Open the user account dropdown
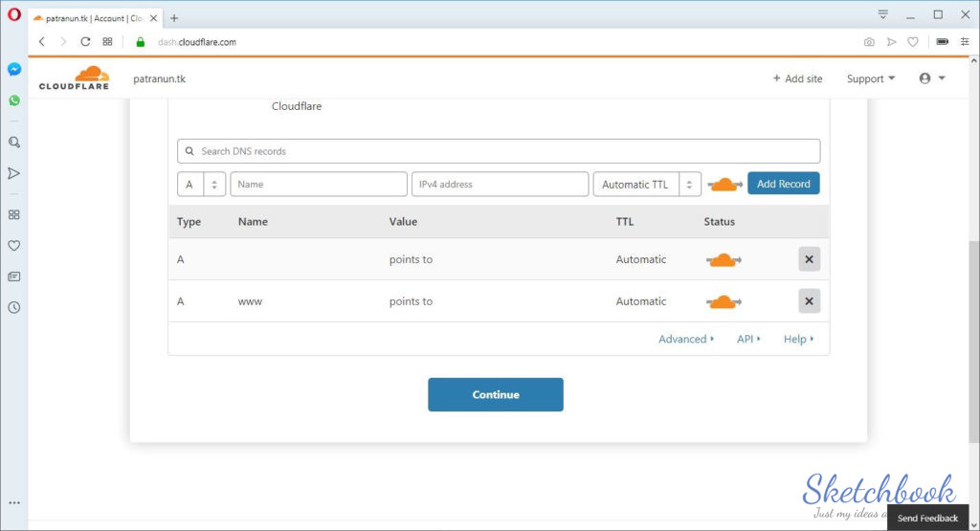980x531 pixels. tap(932, 78)
